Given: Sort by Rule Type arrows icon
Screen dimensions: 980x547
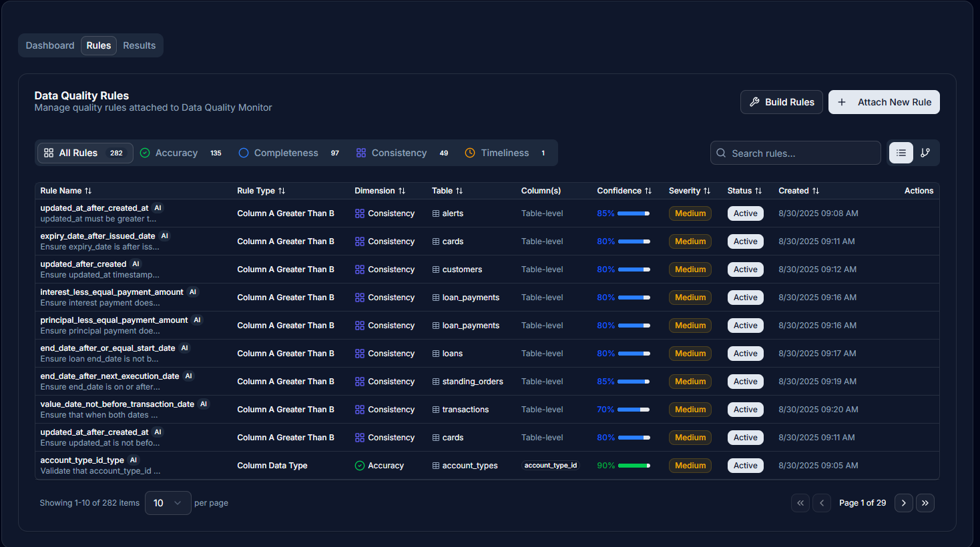Looking at the screenshot, I should tap(282, 191).
